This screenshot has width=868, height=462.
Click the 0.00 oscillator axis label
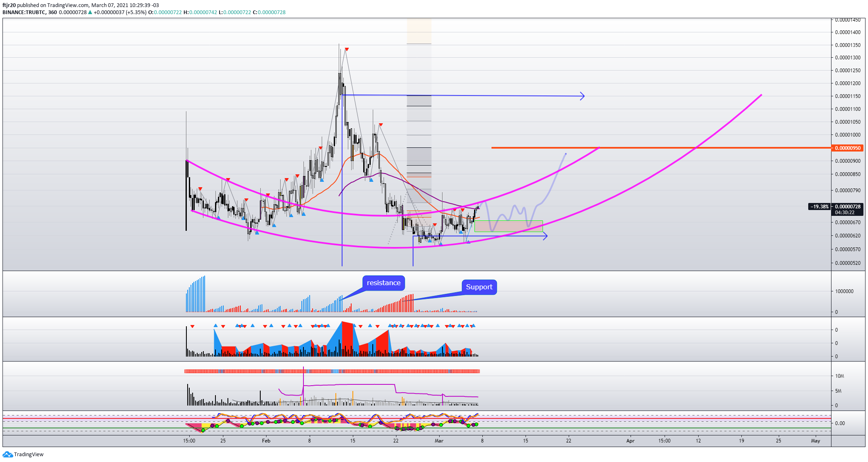coord(840,423)
